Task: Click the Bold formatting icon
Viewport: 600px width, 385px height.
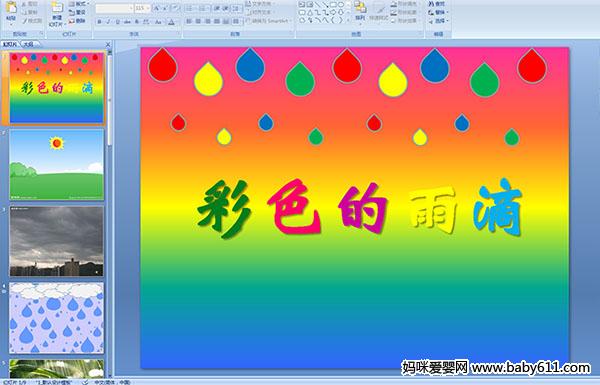Action: point(99,22)
